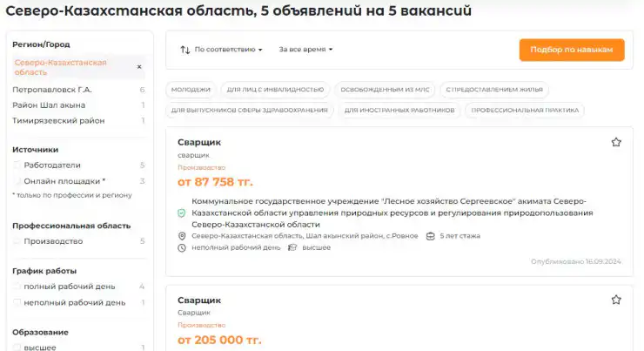Toggle неполный рабочий день schedule checkbox
This screenshot has height=351, width=644.
pos(17,303)
